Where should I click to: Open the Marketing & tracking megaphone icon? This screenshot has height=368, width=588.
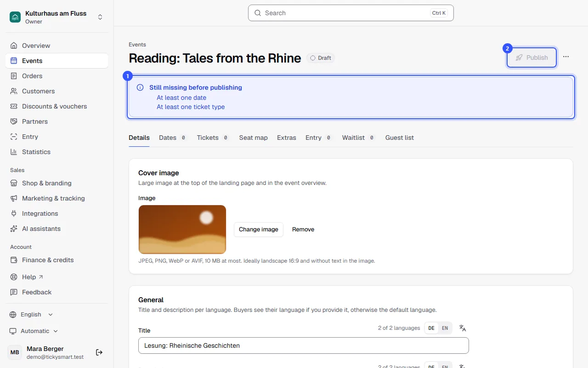tap(14, 198)
